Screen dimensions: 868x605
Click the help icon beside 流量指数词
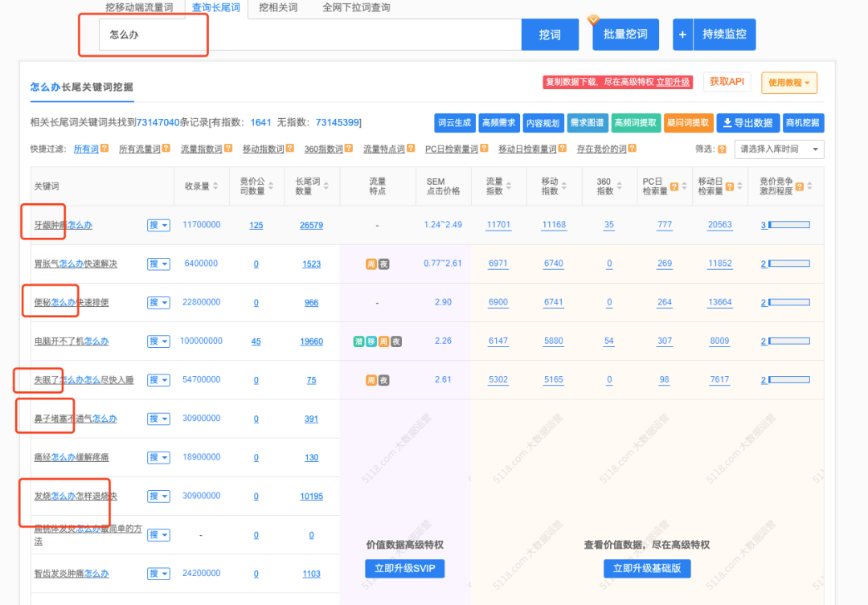[x=228, y=149]
